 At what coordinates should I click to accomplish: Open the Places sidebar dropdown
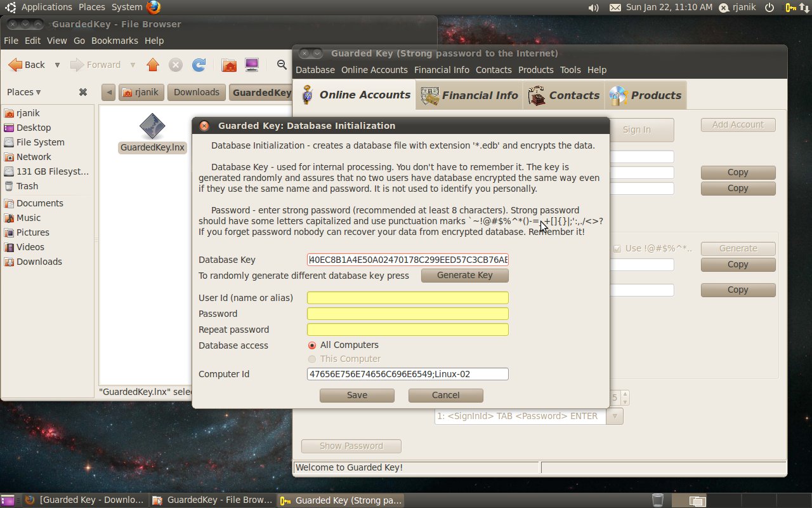tap(24, 92)
